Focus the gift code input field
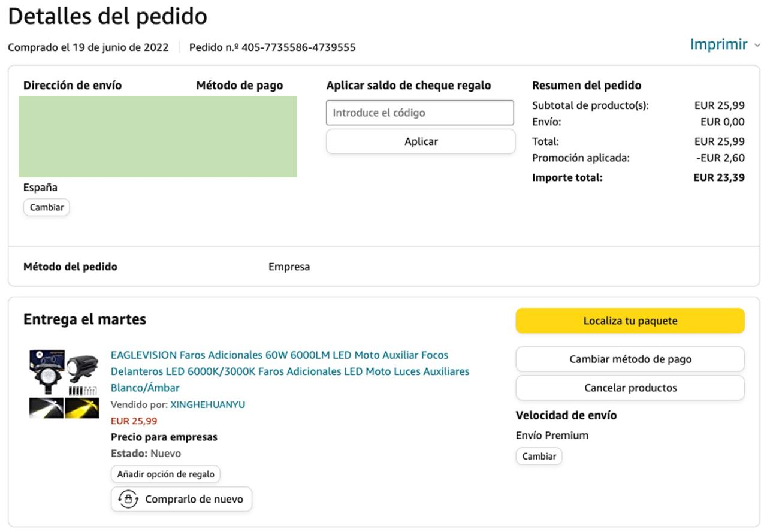Viewport: 767px width, 532px height. 419,113
